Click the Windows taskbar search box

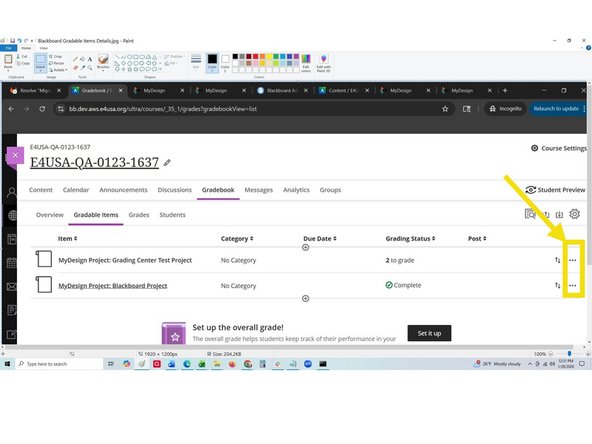pos(59,364)
